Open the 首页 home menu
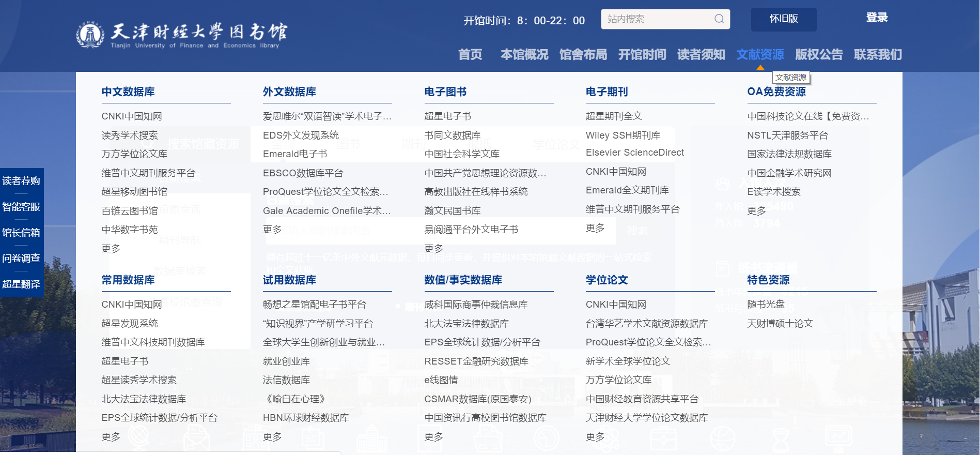This screenshot has width=980, height=455. [x=470, y=54]
